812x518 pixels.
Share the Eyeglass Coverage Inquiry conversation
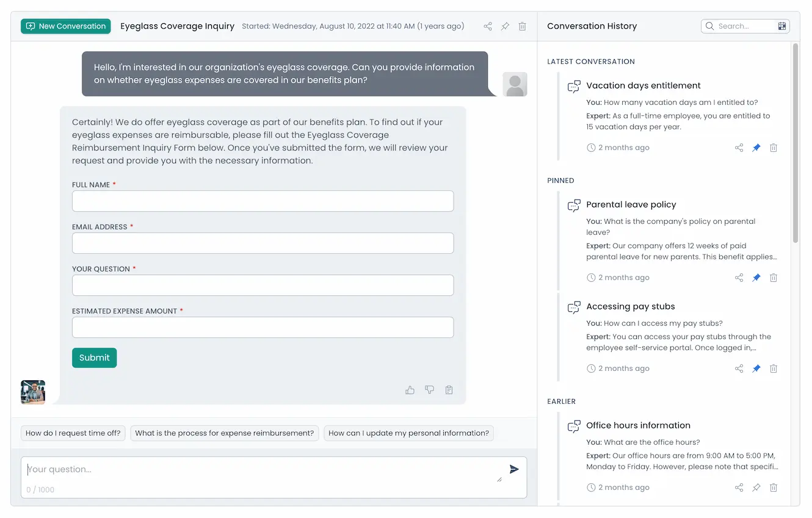487,26
